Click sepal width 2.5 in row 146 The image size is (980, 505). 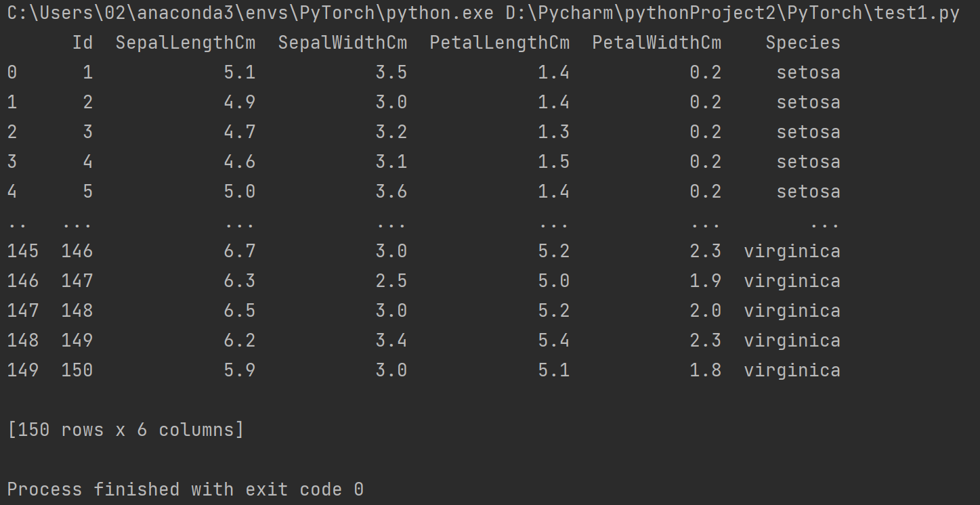[391, 281]
